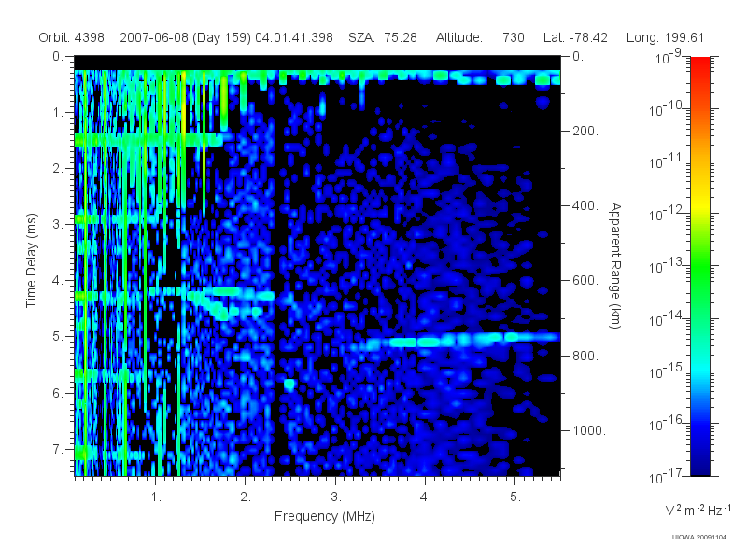This screenshot has height=560, width=747.
Task: Click the altitude value '730'
Action: (513, 37)
